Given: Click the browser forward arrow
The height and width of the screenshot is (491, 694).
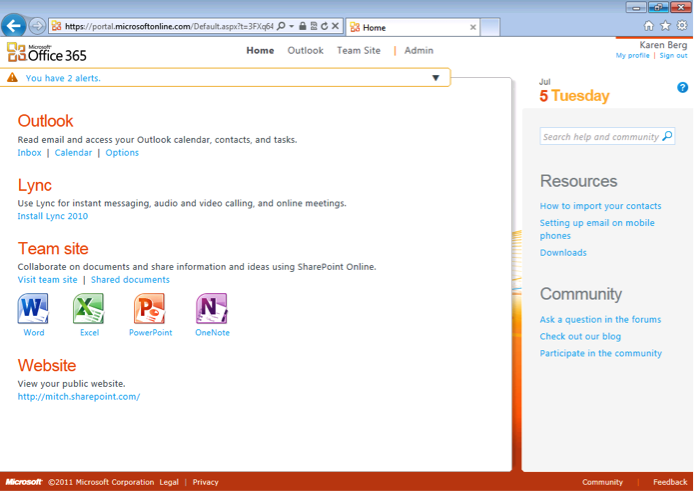Looking at the screenshot, I should point(37,26).
